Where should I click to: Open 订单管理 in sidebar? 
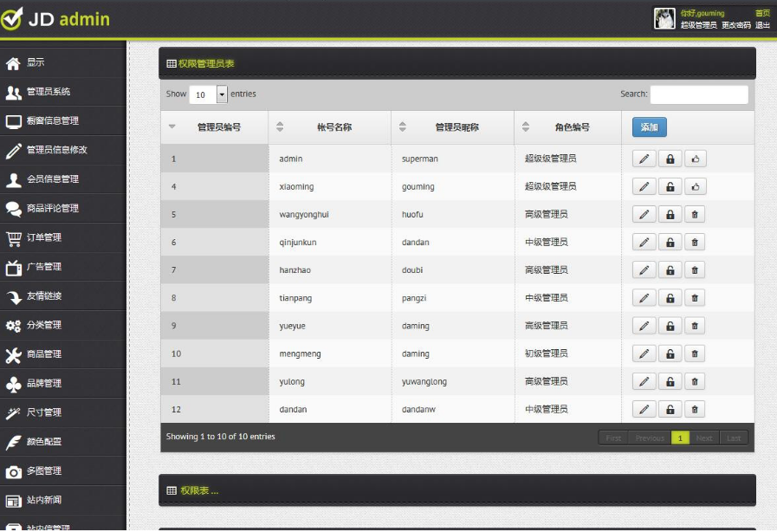tap(63, 237)
